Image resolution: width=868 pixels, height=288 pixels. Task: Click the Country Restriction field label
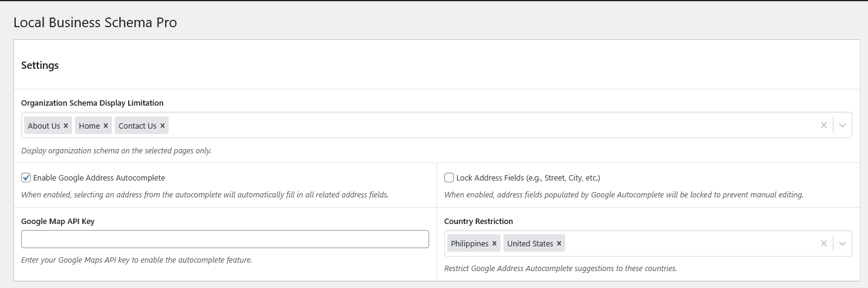click(478, 221)
